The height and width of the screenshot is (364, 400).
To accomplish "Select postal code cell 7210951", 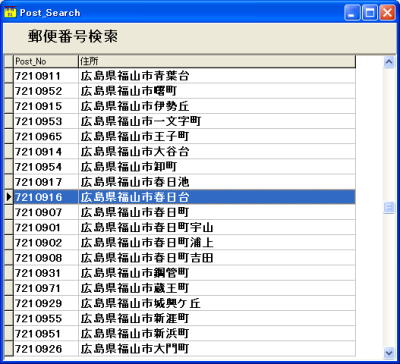I will point(46,334).
